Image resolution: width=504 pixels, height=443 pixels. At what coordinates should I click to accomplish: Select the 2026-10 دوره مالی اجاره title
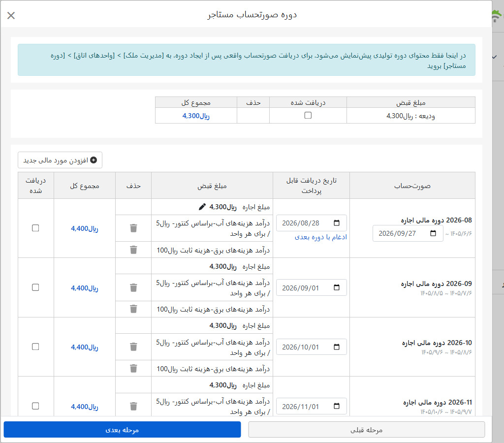(x=437, y=343)
